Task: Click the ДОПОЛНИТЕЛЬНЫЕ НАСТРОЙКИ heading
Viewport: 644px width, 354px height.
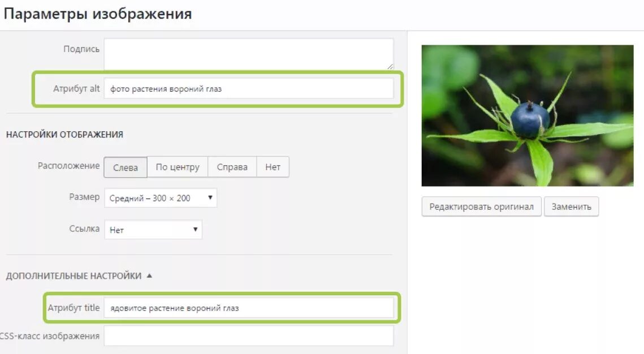Action: pos(74,276)
